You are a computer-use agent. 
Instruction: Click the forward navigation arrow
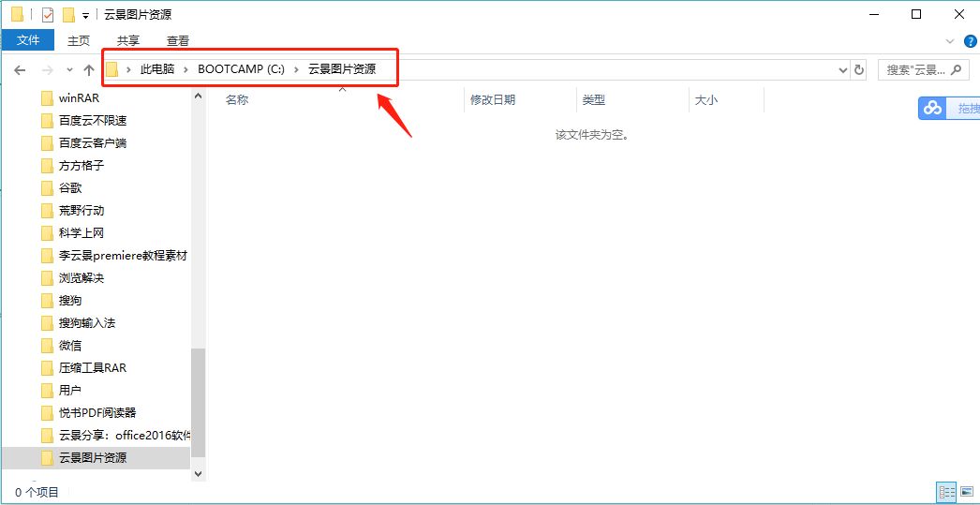48,70
